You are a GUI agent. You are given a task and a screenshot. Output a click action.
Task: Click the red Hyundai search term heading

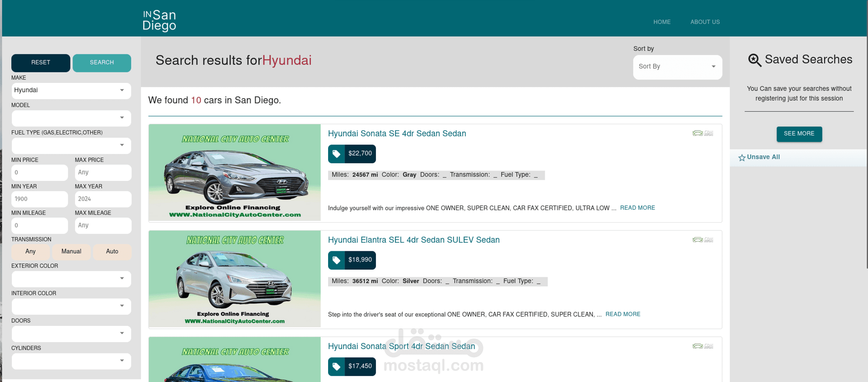[x=287, y=61]
